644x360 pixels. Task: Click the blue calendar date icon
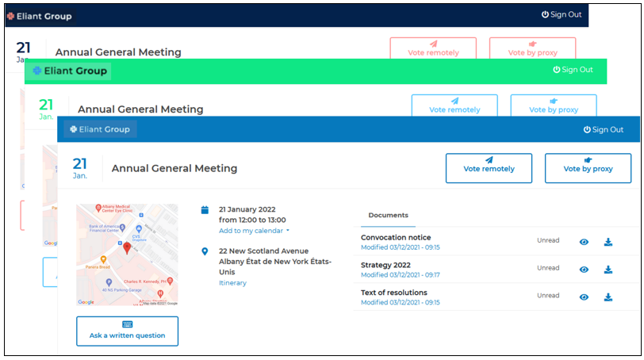pos(205,210)
